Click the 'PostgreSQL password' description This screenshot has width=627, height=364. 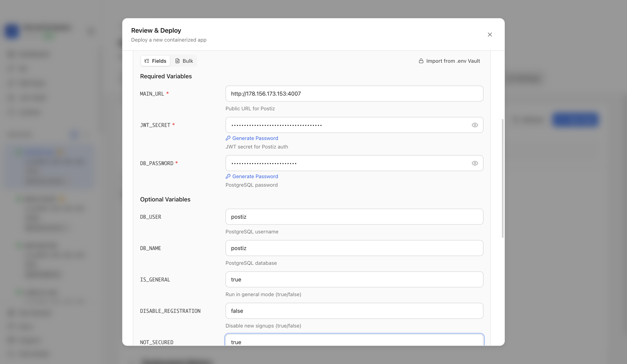[252, 185]
